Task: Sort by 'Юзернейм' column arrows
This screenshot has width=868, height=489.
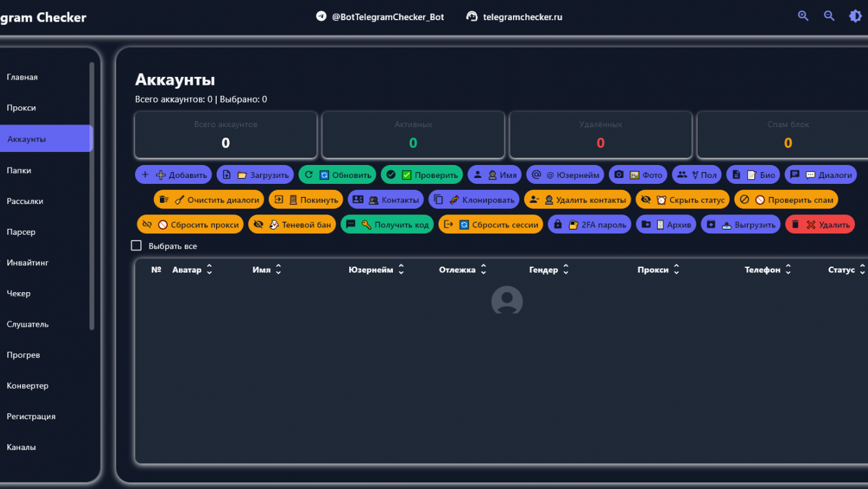Action: (x=401, y=269)
